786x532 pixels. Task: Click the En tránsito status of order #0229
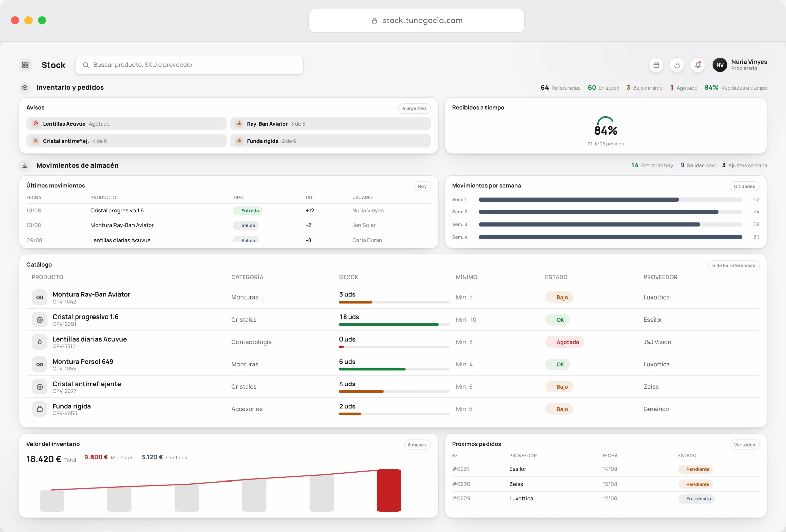pos(697,499)
